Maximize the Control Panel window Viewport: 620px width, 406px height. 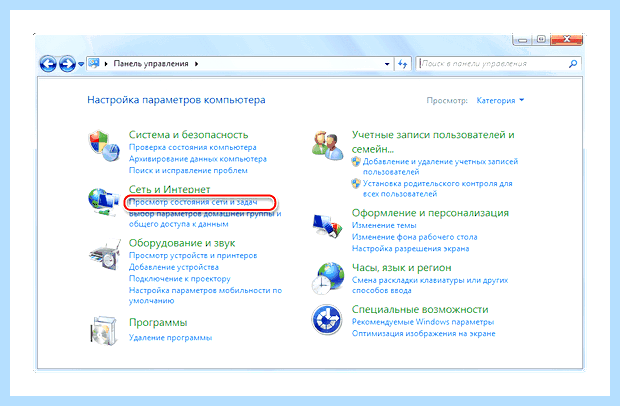[541, 40]
